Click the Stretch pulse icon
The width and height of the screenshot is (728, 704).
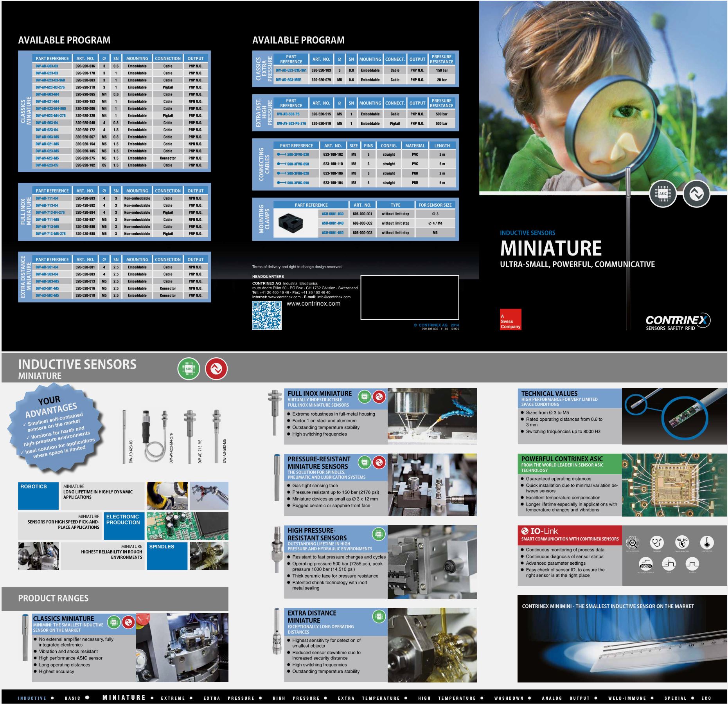[692, 564]
